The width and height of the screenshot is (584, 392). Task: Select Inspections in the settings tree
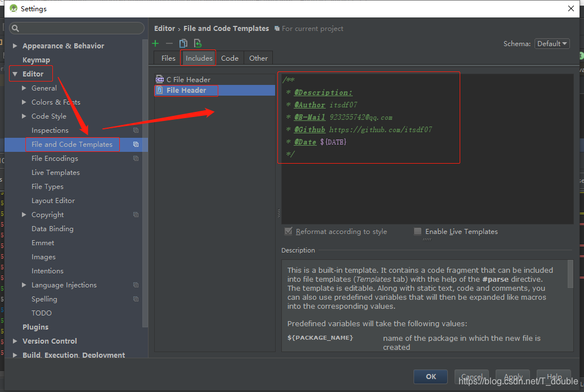[50, 130]
